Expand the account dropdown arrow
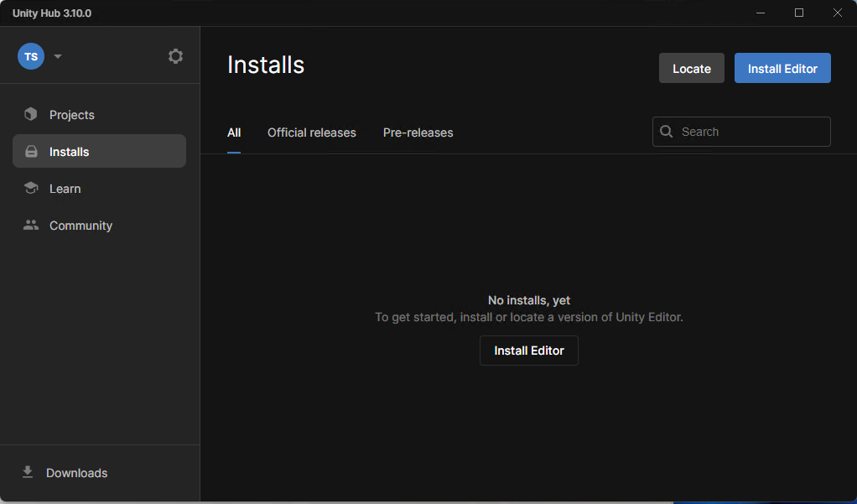The width and height of the screenshot is (857, 504). pyautogui.click(x=58, y=57)
